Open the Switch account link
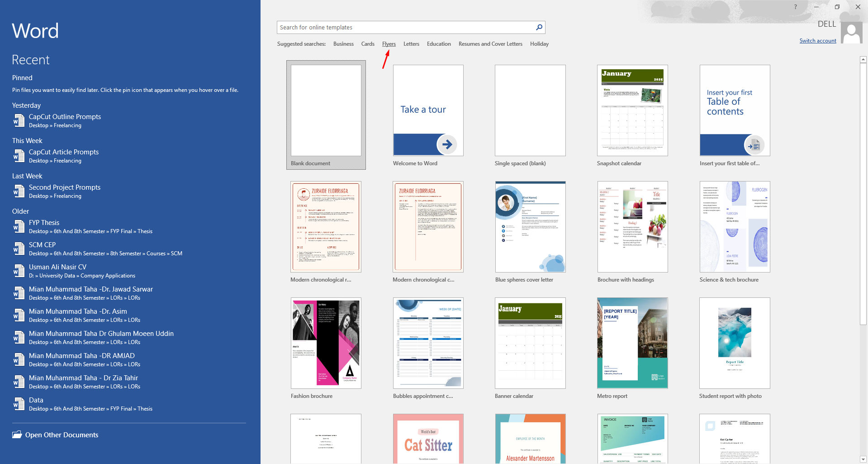The width and height of the screenshot is (868, 464). (817, 40)
